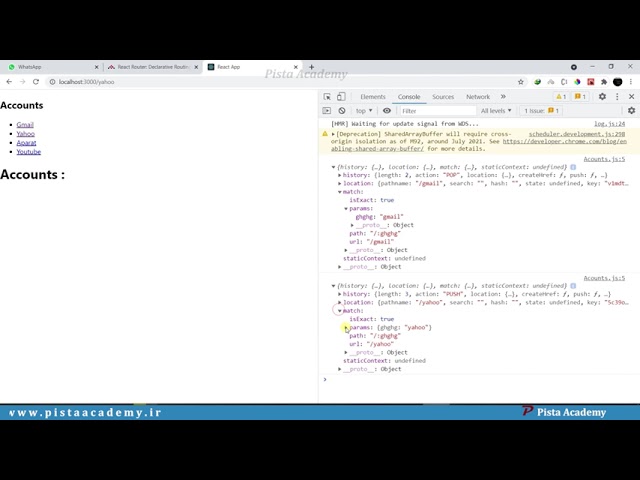Expand location with pathname /gmail
Viewport: 640px width, 480px height.
click(340, 184)
